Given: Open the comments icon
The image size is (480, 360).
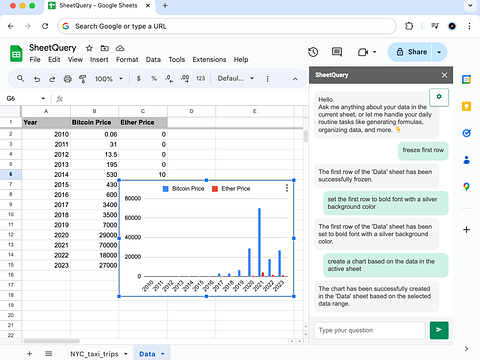Looking at the screenshot, I should (x=337, y=52).
